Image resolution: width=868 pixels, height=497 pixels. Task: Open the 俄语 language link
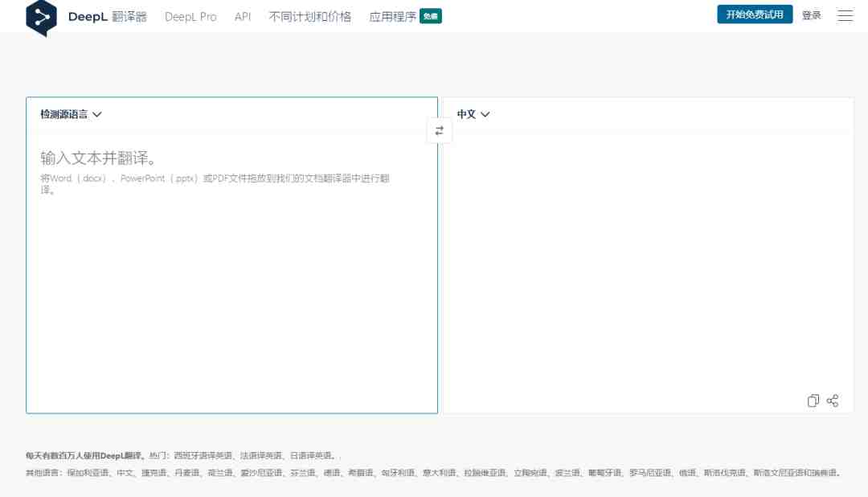click(x=687, y=473)
